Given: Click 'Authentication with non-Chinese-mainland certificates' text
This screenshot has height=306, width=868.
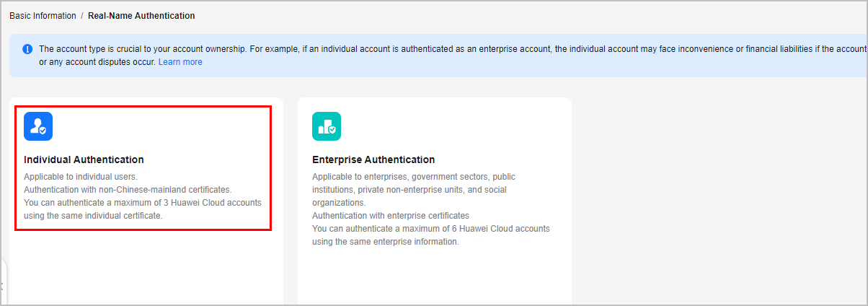Looking at the screenshot, I should pyautogui.click(x=128, y=190).
